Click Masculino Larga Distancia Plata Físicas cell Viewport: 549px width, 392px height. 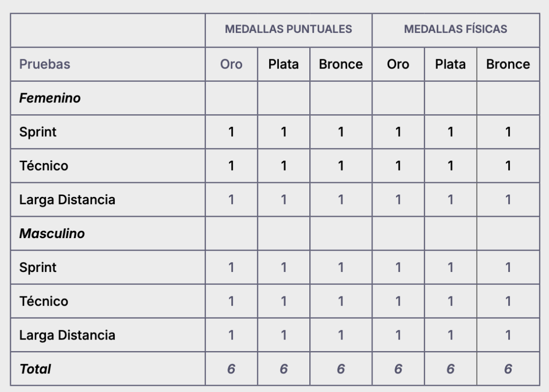click(450, 336)
